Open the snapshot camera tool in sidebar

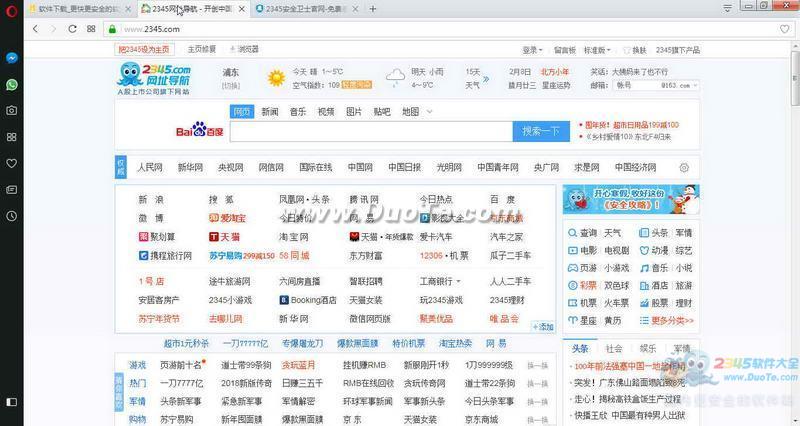tap(11, 110)
